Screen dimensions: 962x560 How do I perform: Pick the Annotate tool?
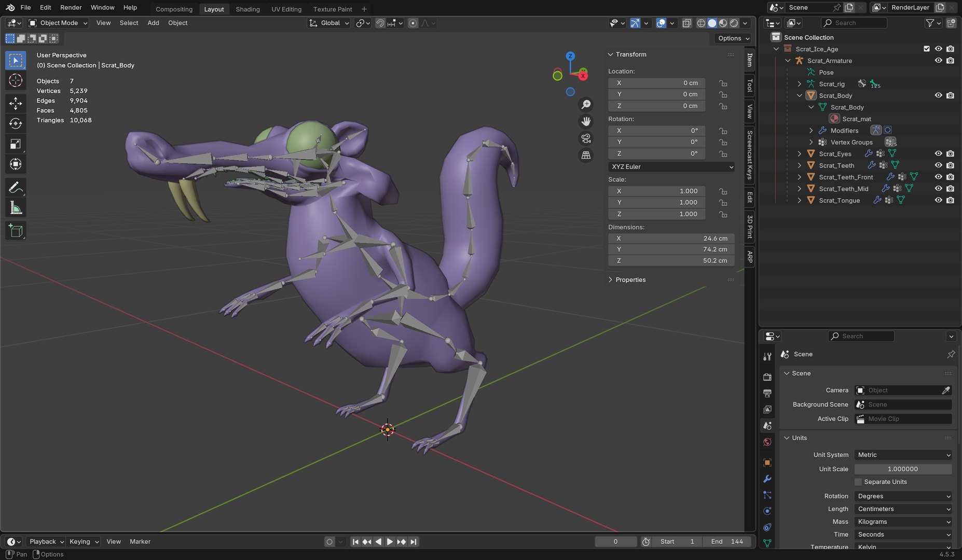tap(16, 187)
